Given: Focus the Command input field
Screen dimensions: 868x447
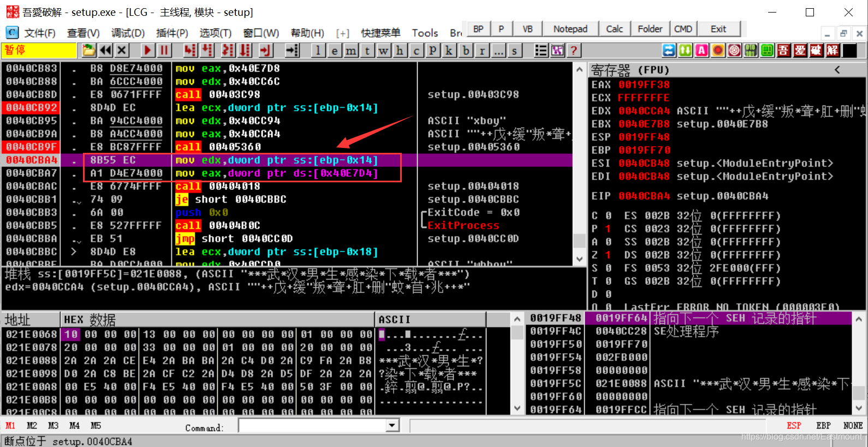Looking at the screenshot, I should click(x=312, y=426).
